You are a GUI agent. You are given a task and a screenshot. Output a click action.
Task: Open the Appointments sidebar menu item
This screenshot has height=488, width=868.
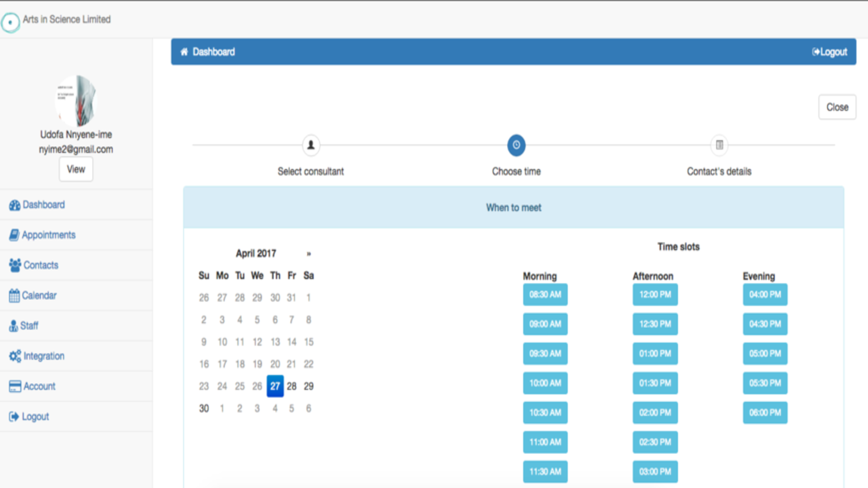coord(48,235)
